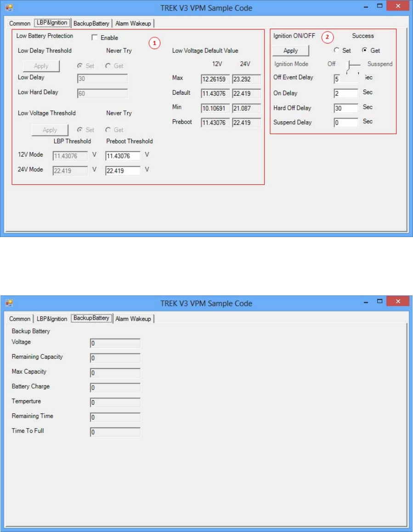Click the app icon in the top window's title bar
This screenshot has width=413, height=532.
click(9, 7)
